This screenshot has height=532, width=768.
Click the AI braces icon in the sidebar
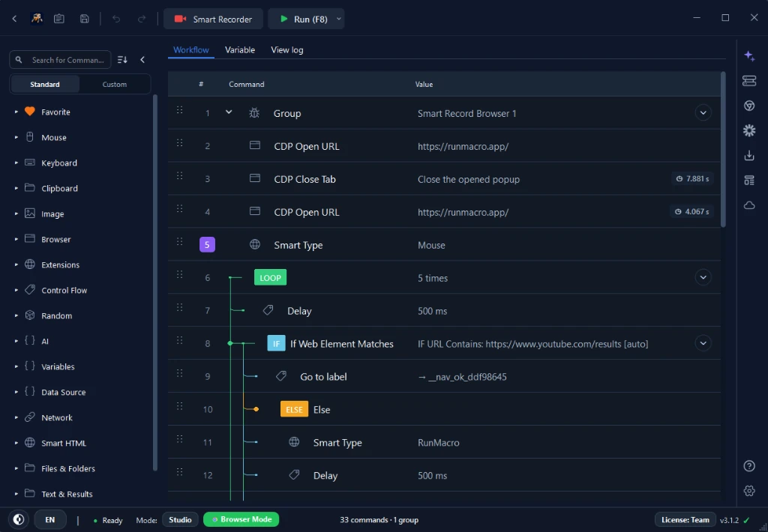pos(30,341)
